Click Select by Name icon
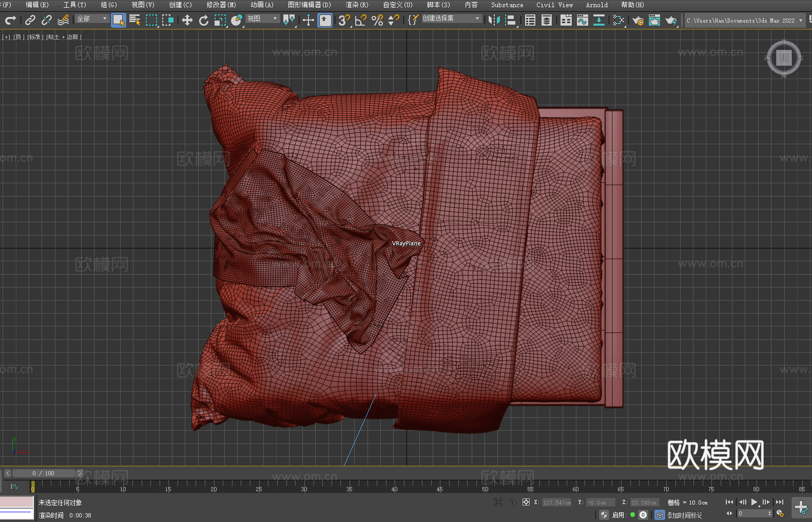 pyautogui.click(x=135, y=21)
